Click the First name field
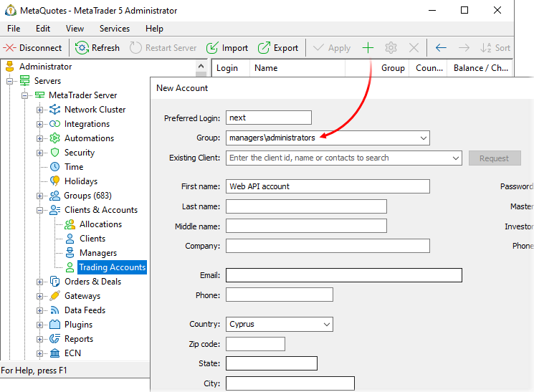Viewport: 534px width, 392px height. pyautogui.click(x=328, y=186)
